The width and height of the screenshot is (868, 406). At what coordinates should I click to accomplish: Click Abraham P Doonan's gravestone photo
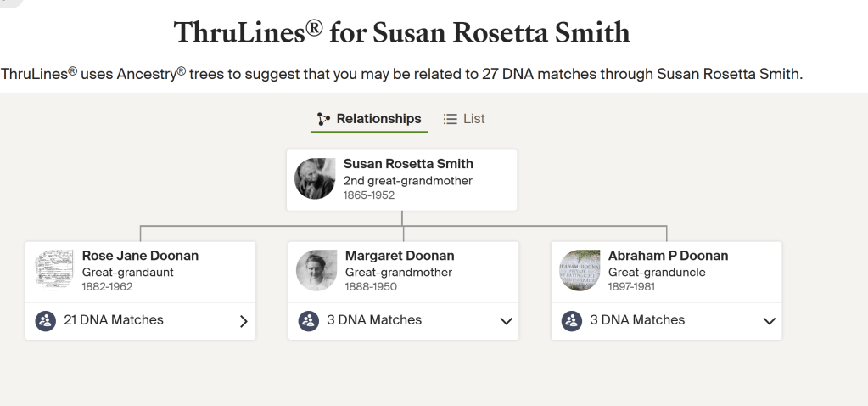(580, 271)
